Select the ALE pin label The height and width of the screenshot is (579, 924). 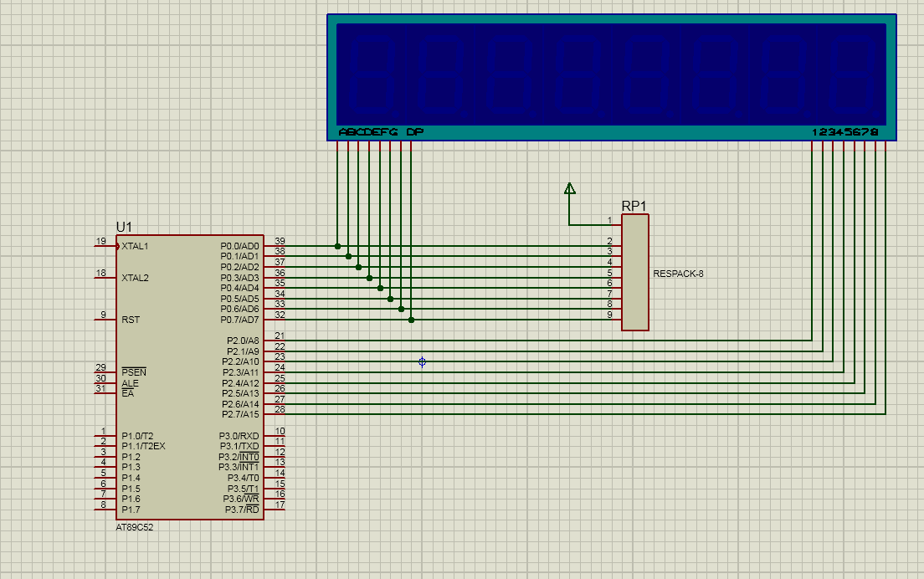130,383
